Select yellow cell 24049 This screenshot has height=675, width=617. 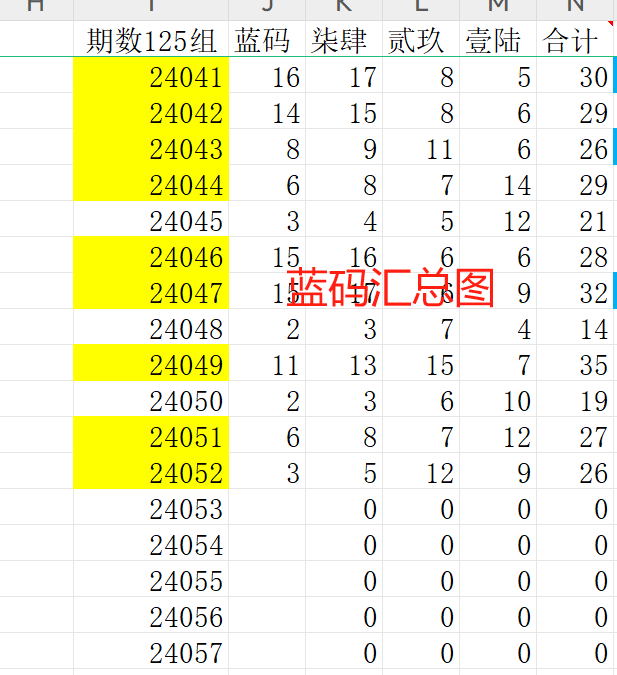coord(151,363)
